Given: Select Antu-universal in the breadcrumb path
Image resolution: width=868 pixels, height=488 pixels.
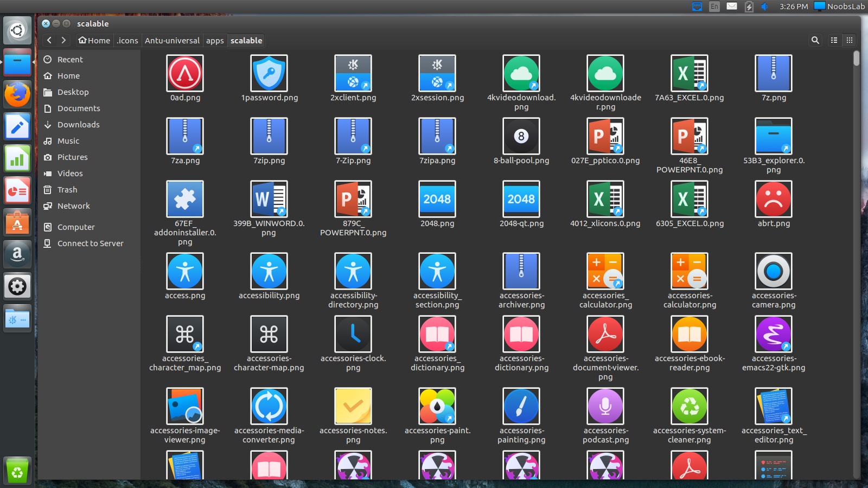Looking at the screenshot, I should pyautogui.click(x=171, y=40).
